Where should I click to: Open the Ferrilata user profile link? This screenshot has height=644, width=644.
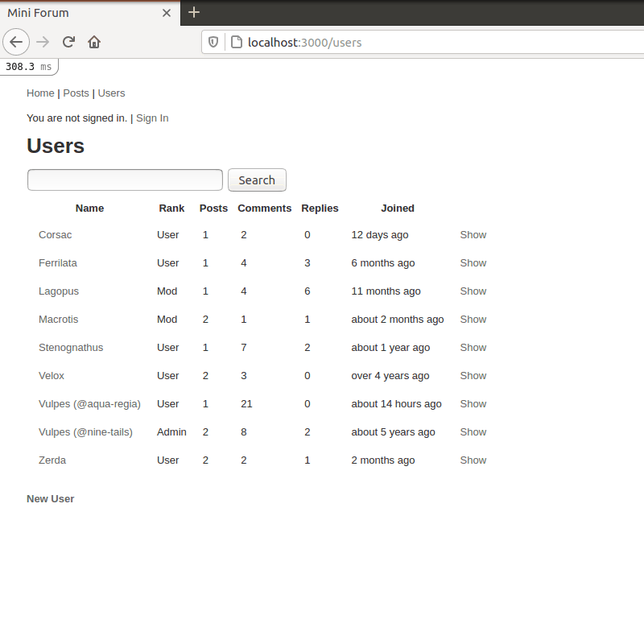pos(57,263)
